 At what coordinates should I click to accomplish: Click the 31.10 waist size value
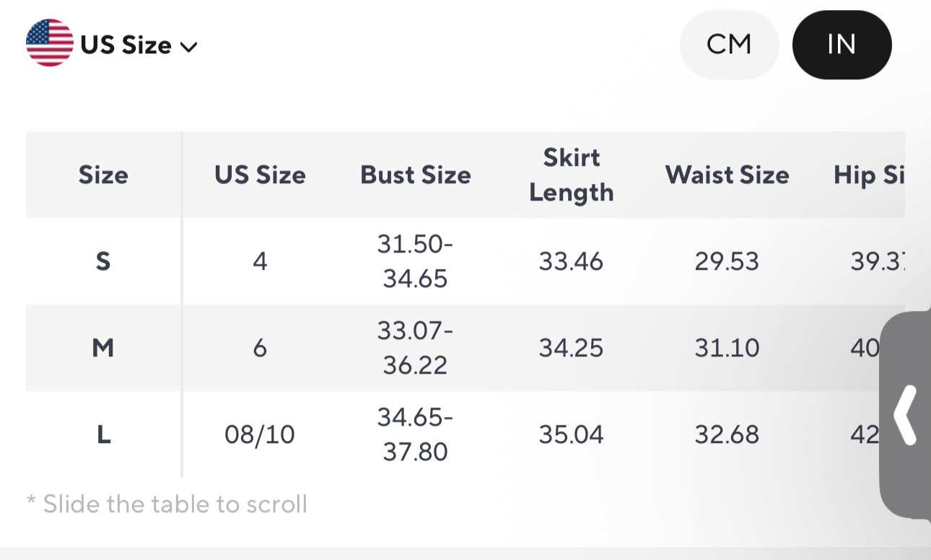[727, 348]
